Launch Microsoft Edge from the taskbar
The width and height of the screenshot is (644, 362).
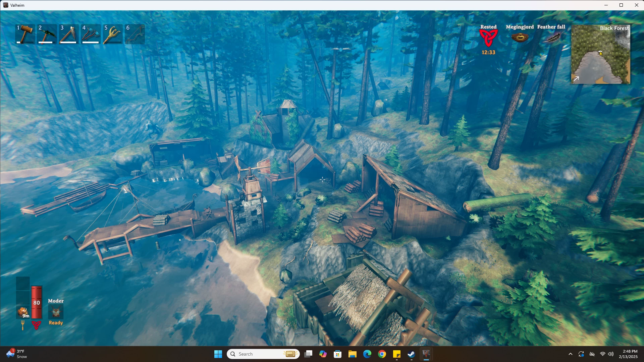tap(367, 354)
